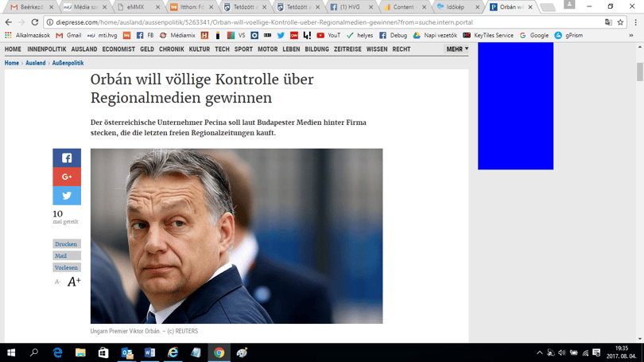Open VS bookmark

tap(236, 35)
